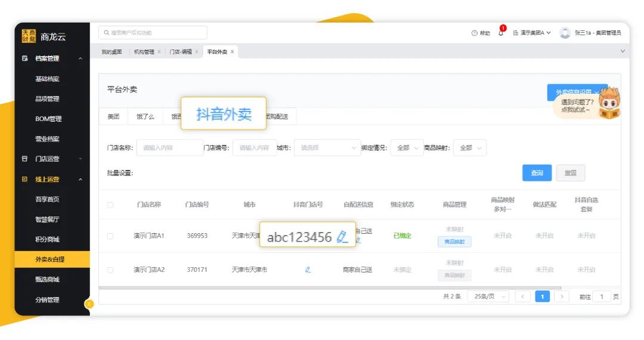Switch to the 我的桌面 tab
644x340 pixels.
point(112,52)
